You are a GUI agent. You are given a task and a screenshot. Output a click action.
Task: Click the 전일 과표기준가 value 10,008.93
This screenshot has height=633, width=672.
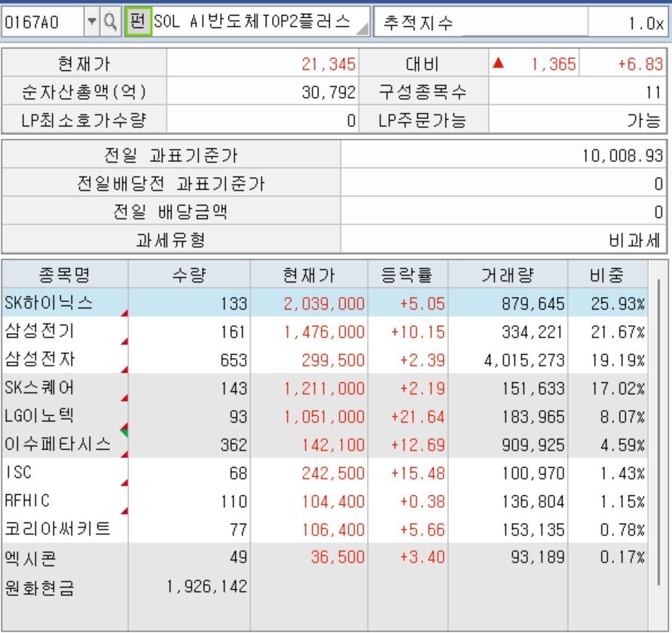[x=622, y=155]
